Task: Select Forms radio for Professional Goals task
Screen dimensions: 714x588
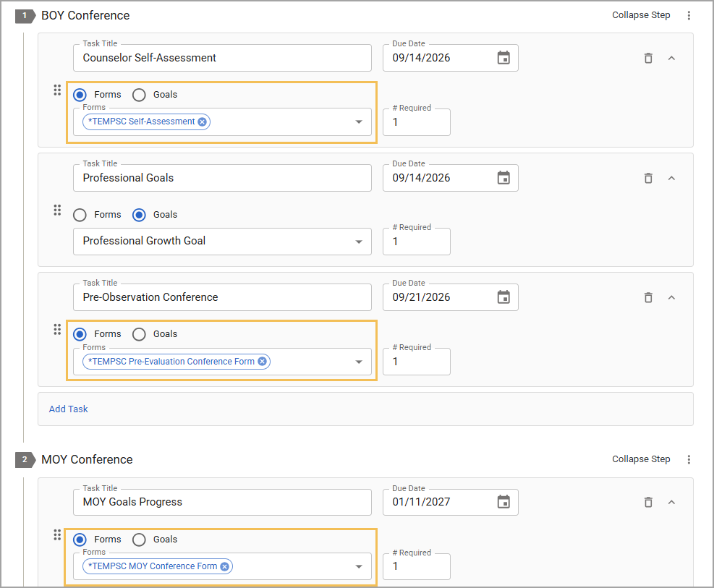Action: [80, 215]
